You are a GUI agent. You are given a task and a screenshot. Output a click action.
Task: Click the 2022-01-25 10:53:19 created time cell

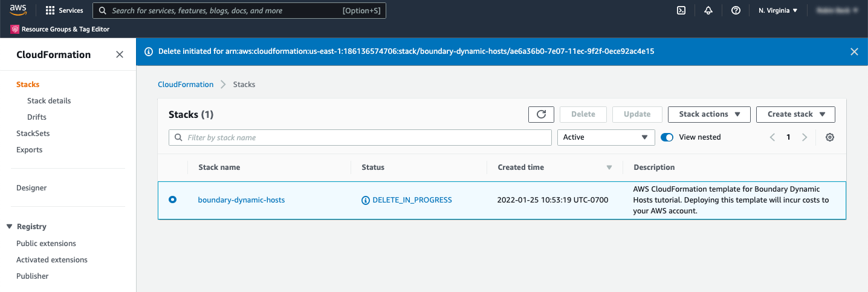coord(552,200)
